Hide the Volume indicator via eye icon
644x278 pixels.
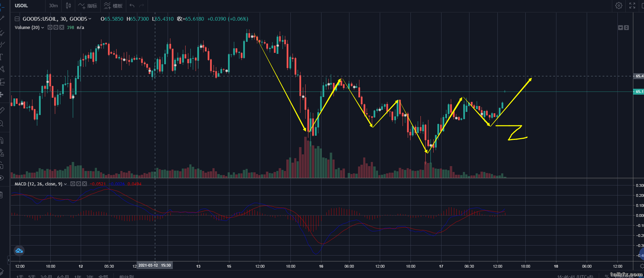coord(50,27)
